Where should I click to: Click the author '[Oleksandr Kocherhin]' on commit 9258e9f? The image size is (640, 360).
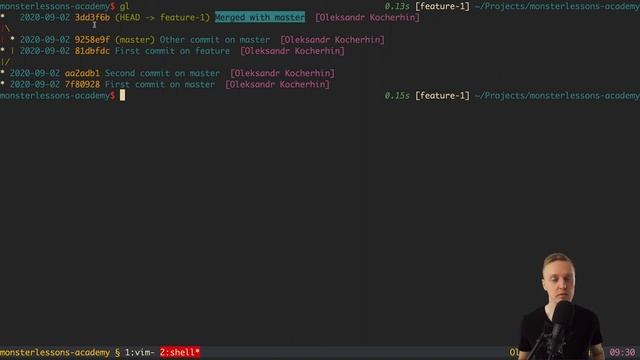(x=332, y=40)
